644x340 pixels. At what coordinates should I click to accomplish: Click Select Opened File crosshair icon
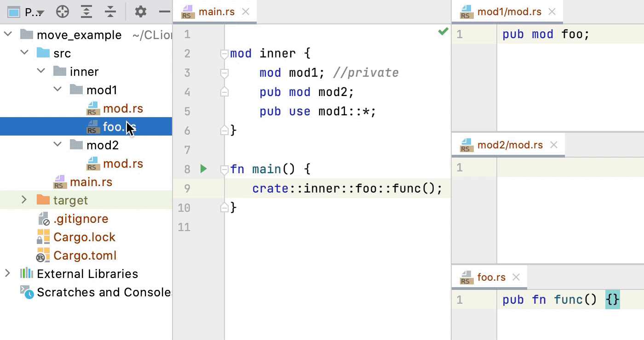[63, 12]
